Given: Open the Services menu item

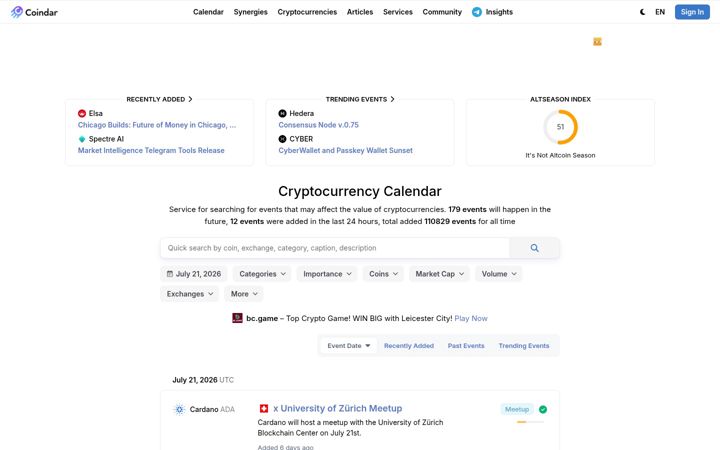Looking at the screenshot, I should pos(398,12).
